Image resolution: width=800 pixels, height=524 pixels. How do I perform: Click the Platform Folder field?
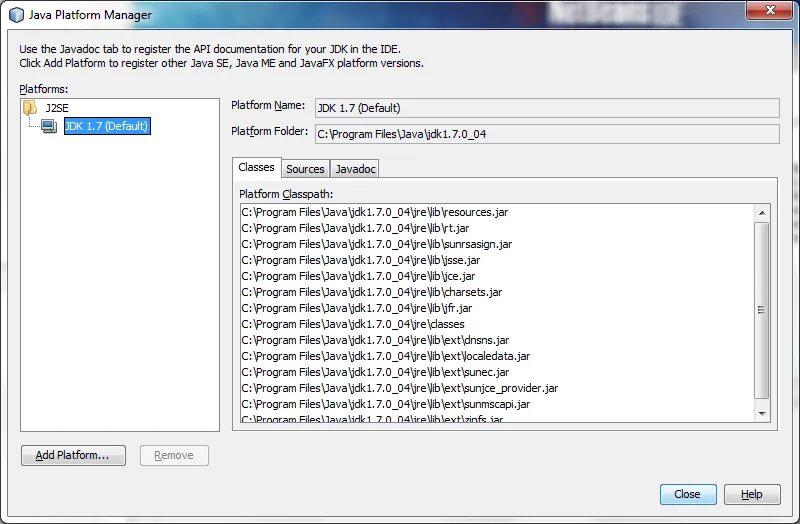coord(547,134)
